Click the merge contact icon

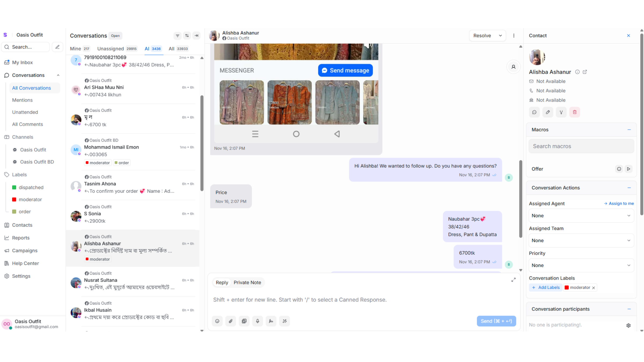click(561, 112)
